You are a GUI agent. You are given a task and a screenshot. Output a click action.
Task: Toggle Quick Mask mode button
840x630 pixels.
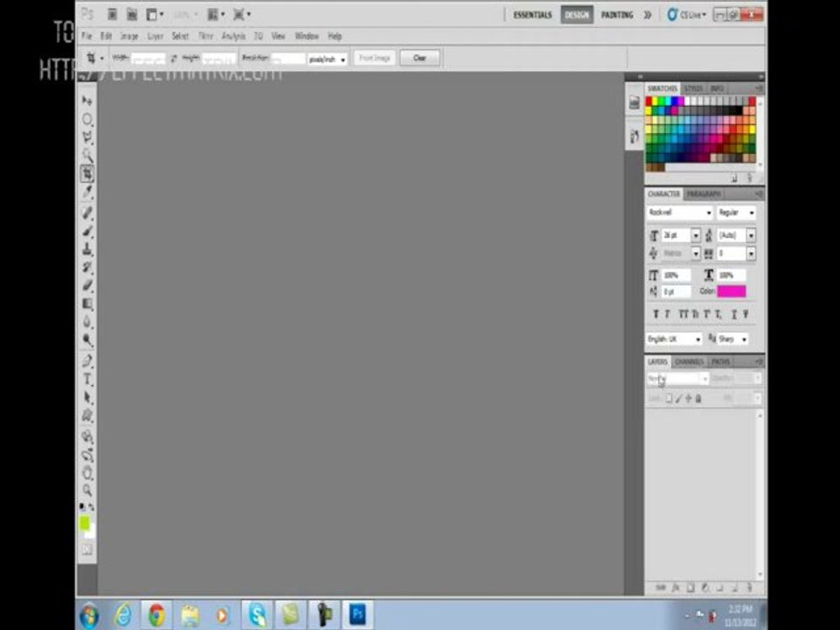[x=87, y=549]
